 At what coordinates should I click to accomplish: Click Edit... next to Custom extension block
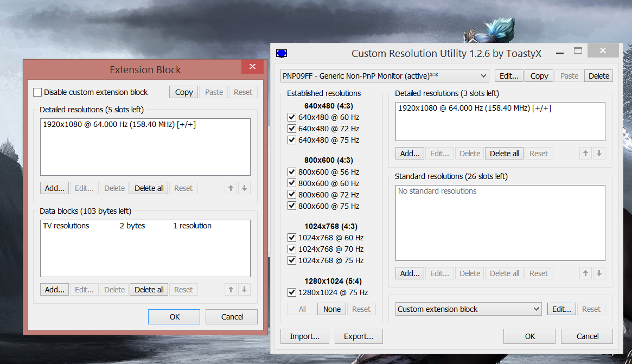[561, 309]
